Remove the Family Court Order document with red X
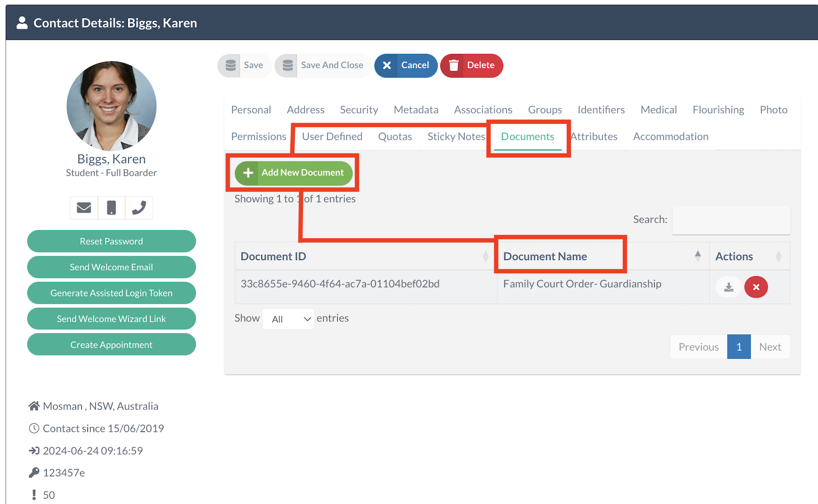 (756, 287)
